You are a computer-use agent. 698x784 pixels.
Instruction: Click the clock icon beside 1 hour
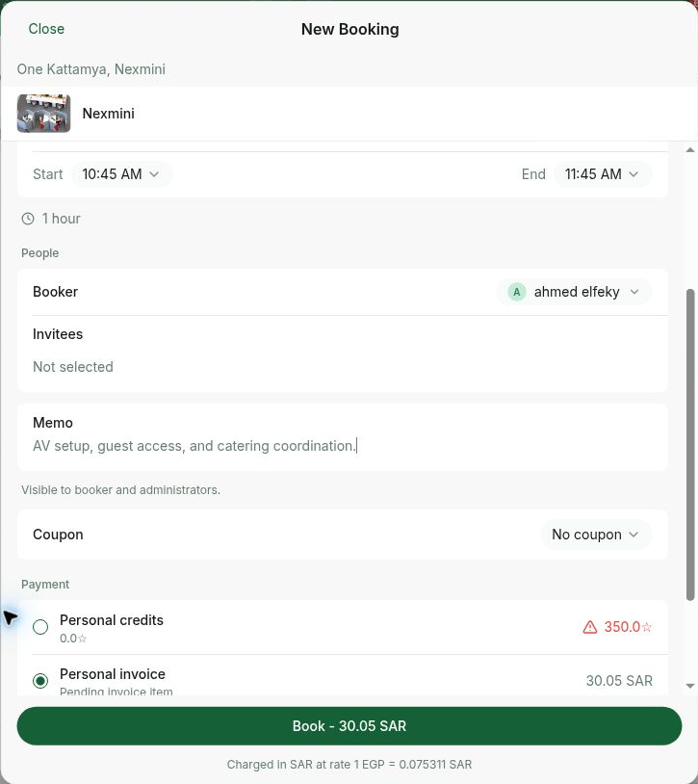click(28, 219)
